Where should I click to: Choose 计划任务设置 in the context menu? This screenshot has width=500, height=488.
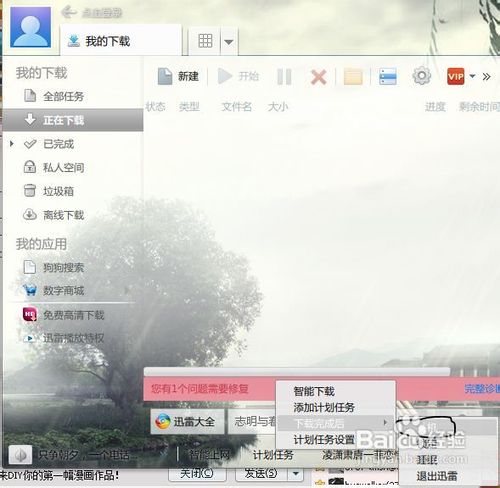click(x=336, y=440)
